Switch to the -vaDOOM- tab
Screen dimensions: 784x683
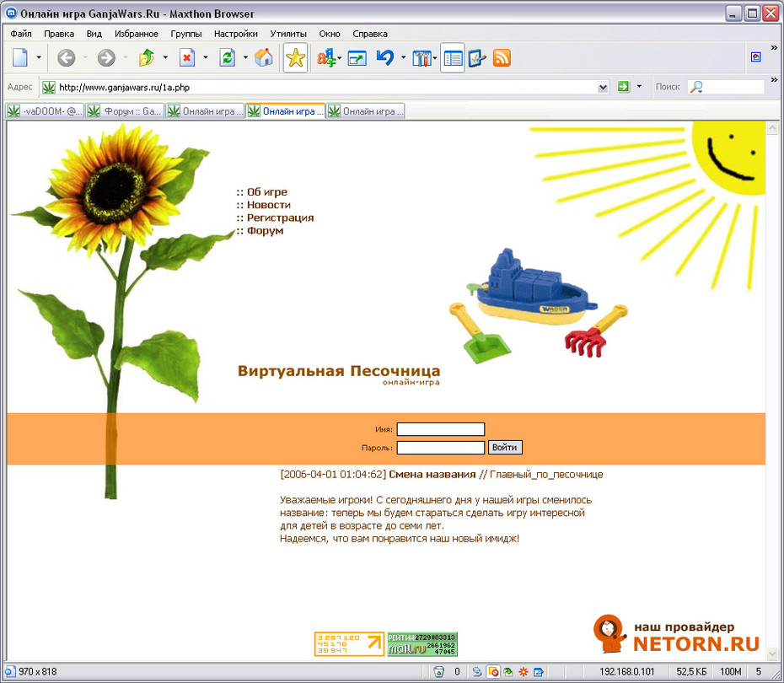(x=45, y=111)
